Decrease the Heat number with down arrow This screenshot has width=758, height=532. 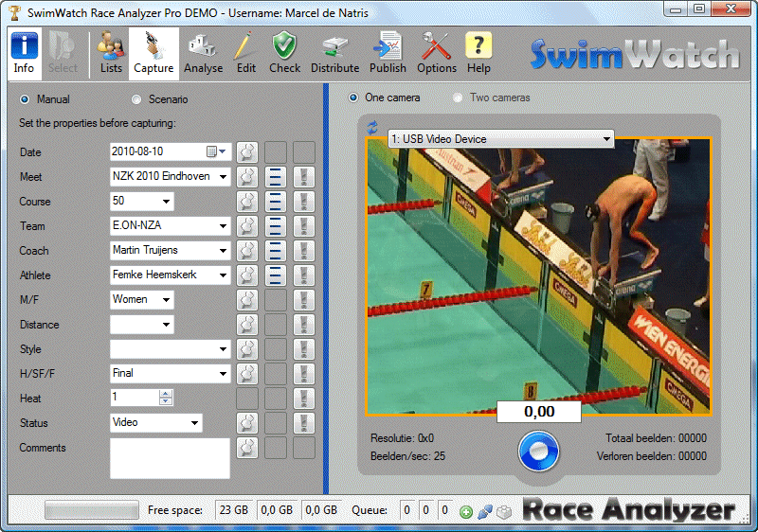[x=165, y=401]
